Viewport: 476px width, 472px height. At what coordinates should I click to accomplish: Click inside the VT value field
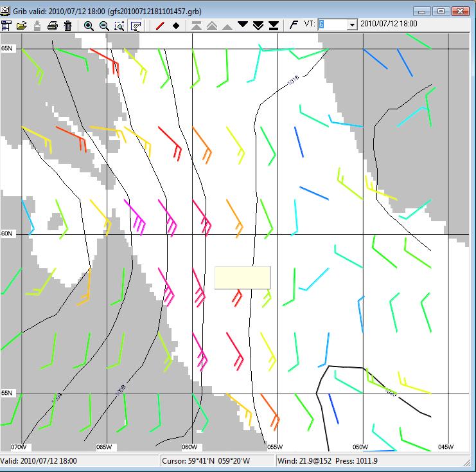(x=331, y=24)
